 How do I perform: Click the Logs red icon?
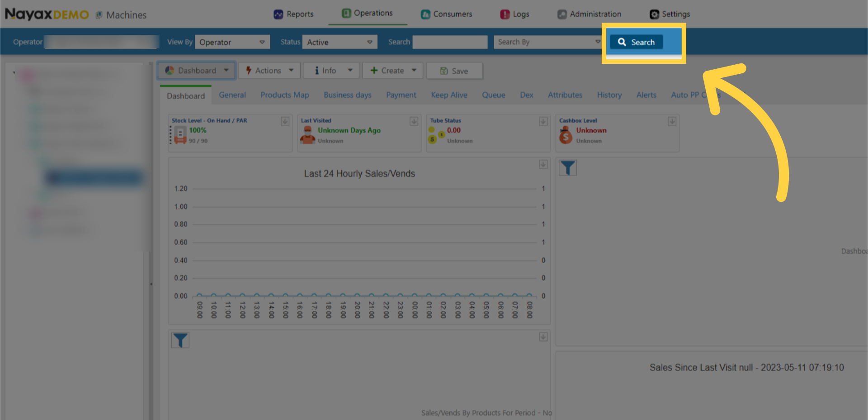(505, 14)
